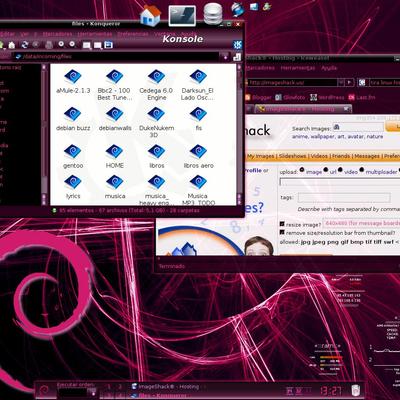
Task: Select the libros aero folder
Action: (x=198, y=156)
